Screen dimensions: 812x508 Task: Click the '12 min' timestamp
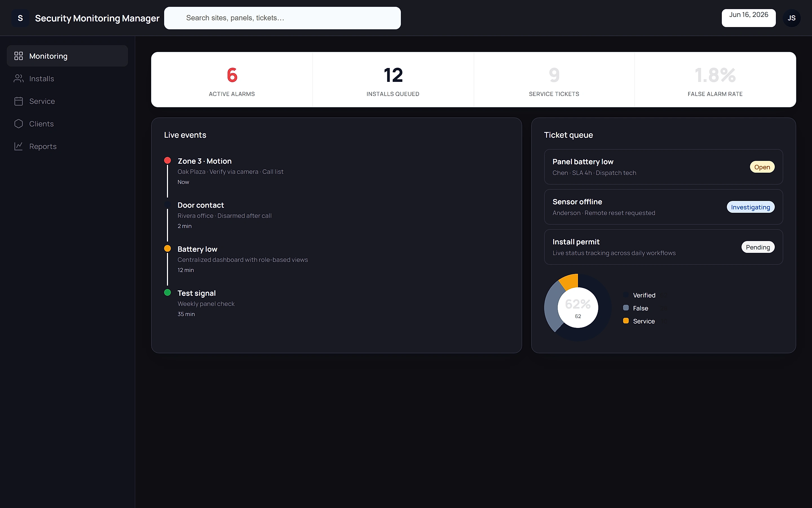tap(186, 270)
